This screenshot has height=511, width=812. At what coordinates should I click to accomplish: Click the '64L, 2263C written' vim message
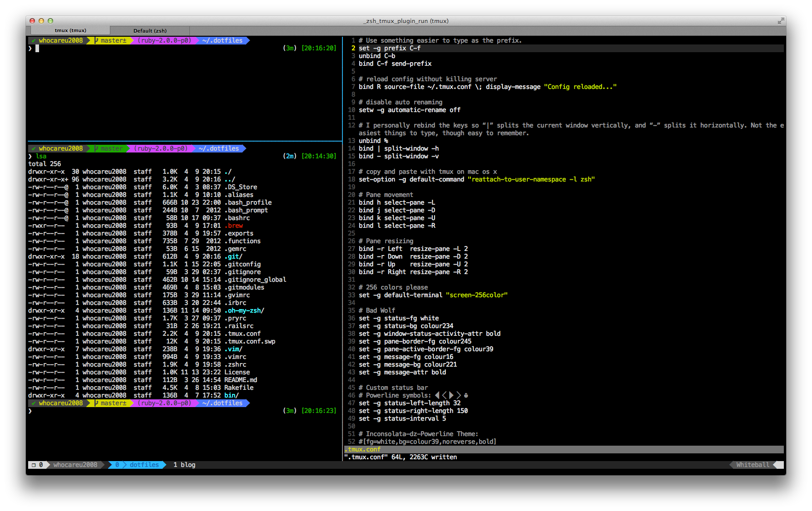(424, 457)
